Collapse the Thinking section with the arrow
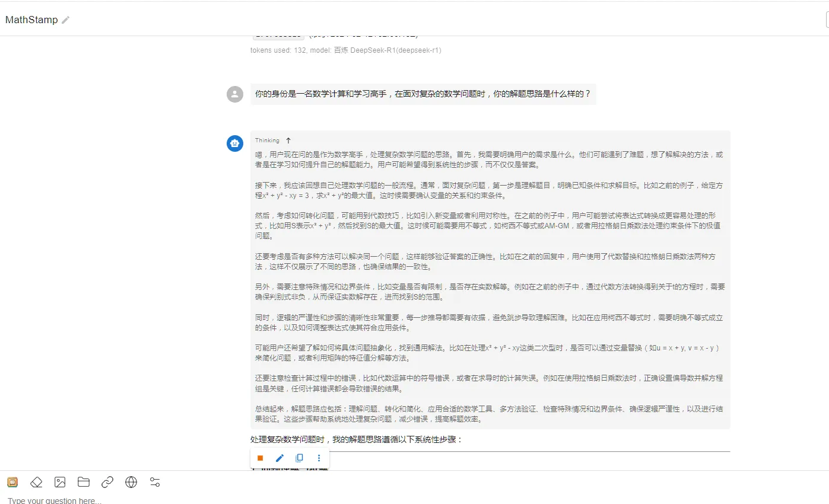 (x=288, y=141)
